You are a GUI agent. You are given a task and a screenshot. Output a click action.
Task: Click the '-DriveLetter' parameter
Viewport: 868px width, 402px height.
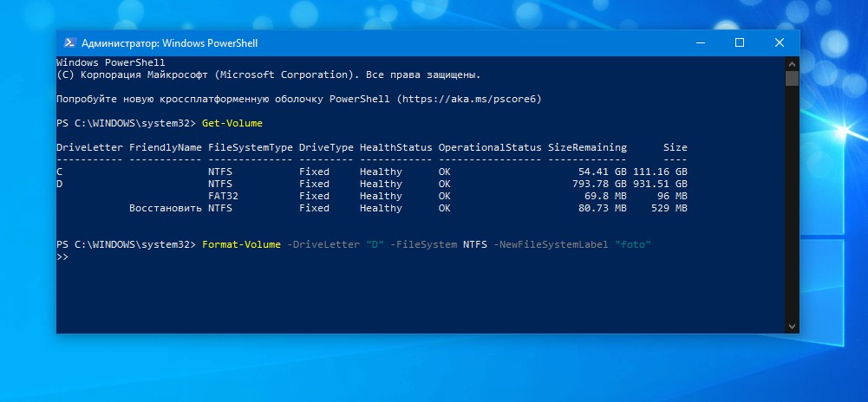323,244
